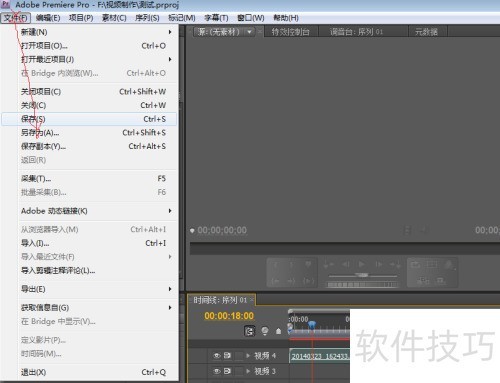Toggle the track lock box on 视频 3
Image resolution: width=500 pixels, height=383 pixels.
[239, 371]
